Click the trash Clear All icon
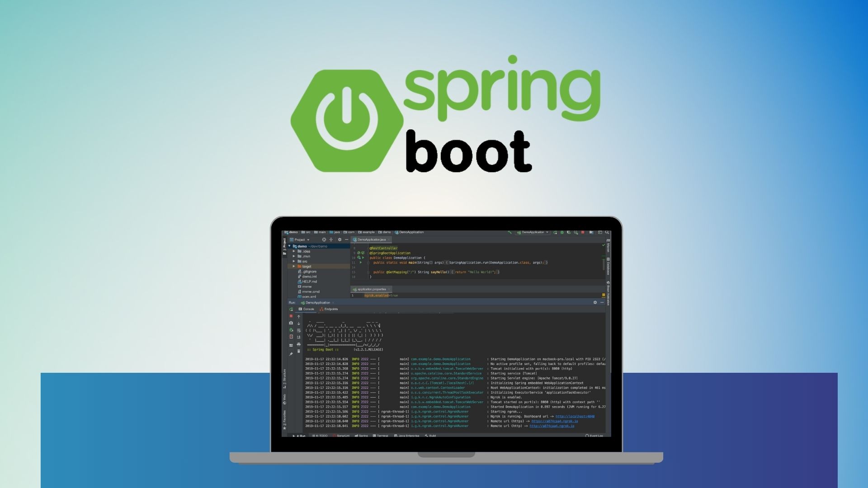This screenshot has width=868, height=488. 299,351
